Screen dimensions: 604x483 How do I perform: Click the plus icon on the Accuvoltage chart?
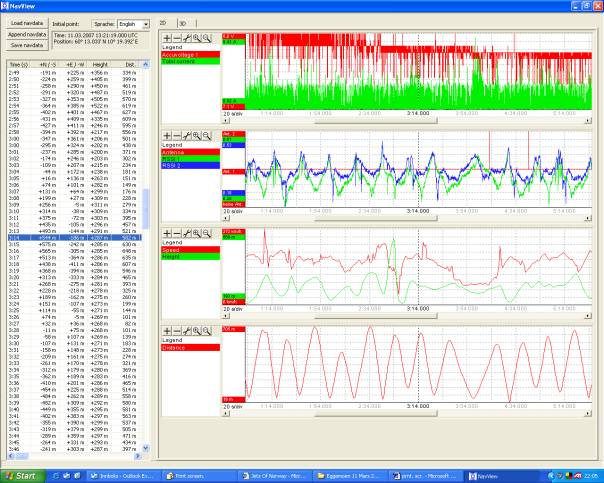tap(167, 38)
